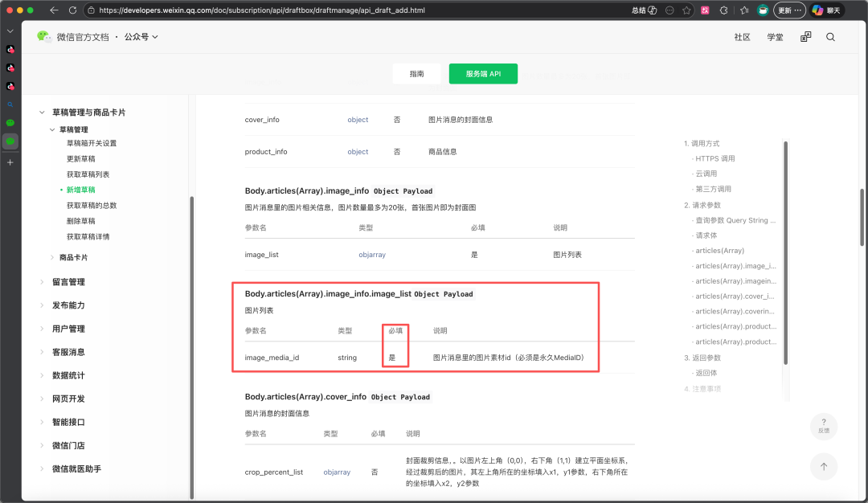Open the 社区 link in header
Image resolution: width=868 pixels, height=503 pixels.
742,37
